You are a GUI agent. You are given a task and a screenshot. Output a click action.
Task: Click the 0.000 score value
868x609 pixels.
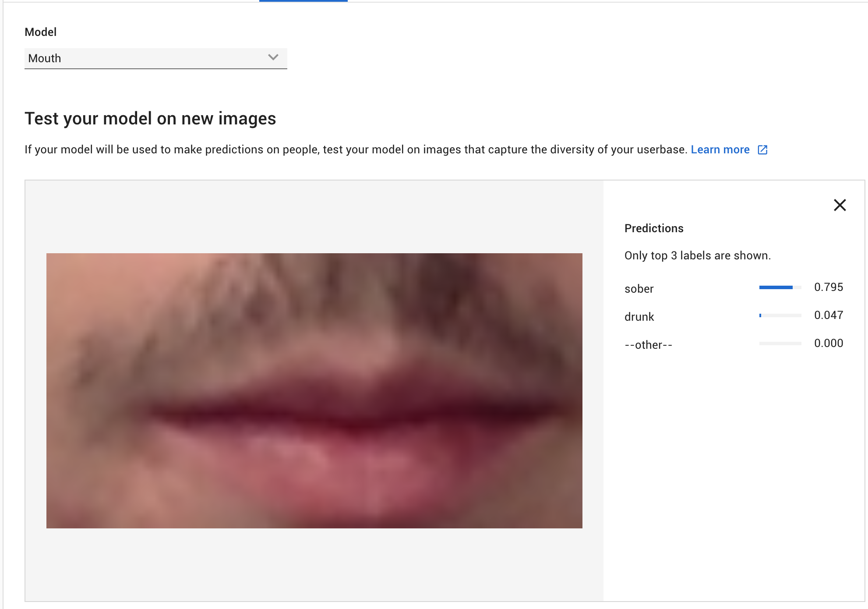point(828,343)
